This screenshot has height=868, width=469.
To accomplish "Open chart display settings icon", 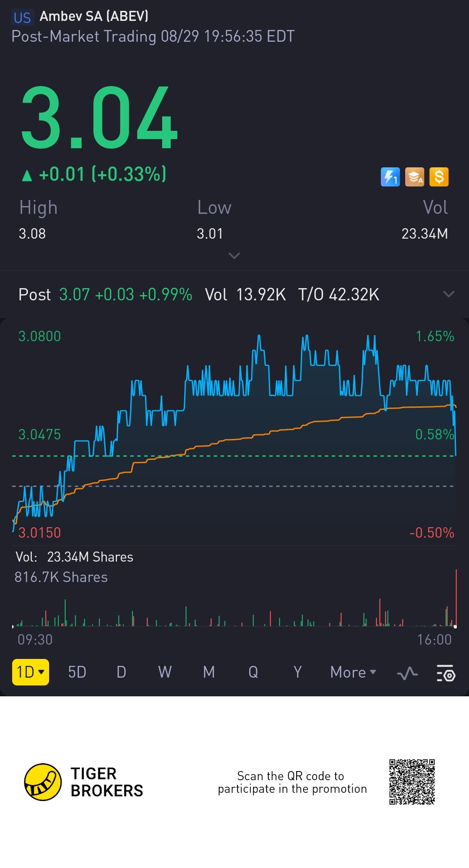I will 446,673.
